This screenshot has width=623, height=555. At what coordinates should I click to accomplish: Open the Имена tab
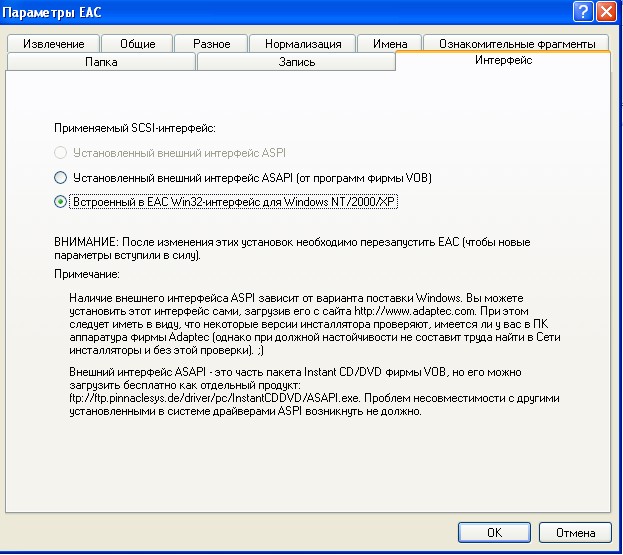pyautogui.click(x=389, y=44)
